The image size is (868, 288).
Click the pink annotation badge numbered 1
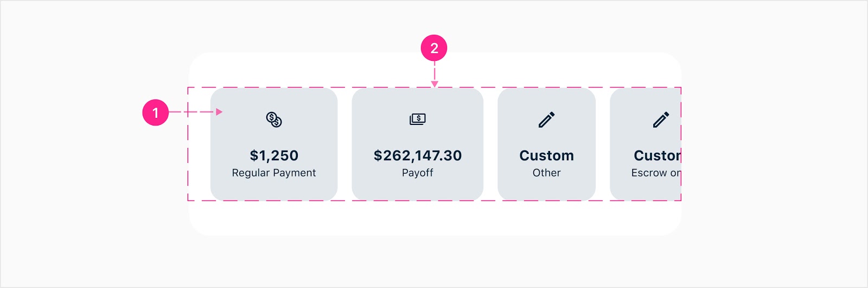156,112
